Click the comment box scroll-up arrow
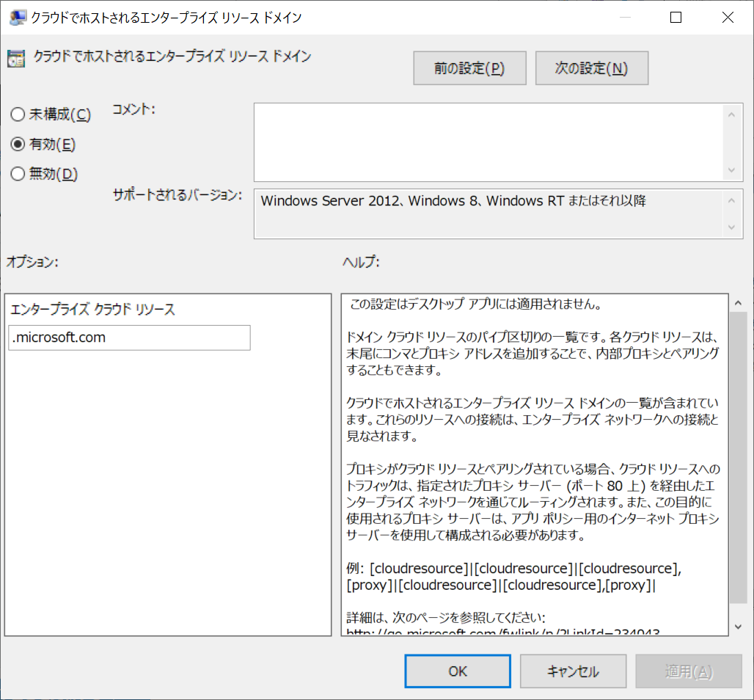The height and width of the screenshot is (700, 754). pos(731,114)
